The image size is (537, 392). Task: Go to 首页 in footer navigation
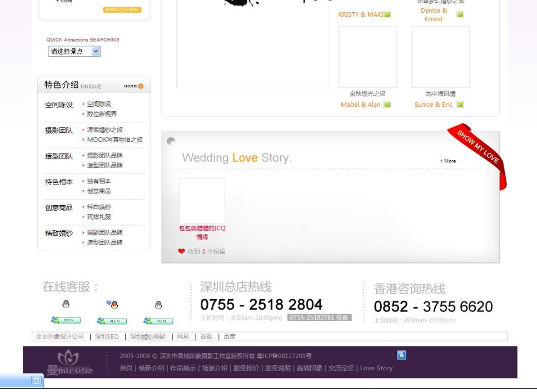click(126, 368)
